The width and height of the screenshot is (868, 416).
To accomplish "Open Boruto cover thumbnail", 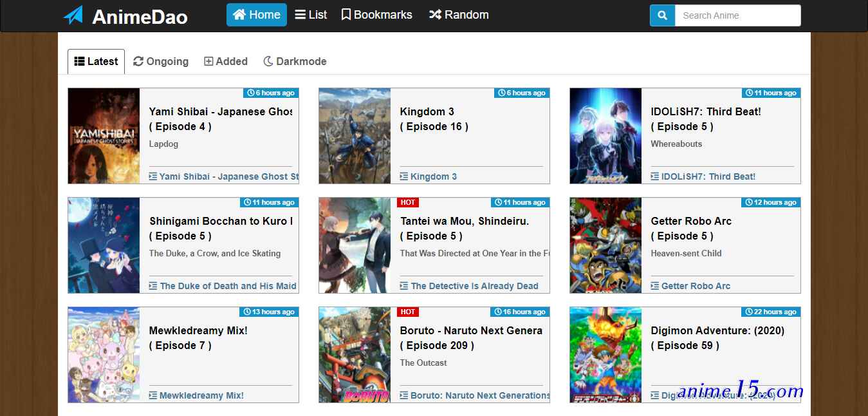I will point(355,355).
